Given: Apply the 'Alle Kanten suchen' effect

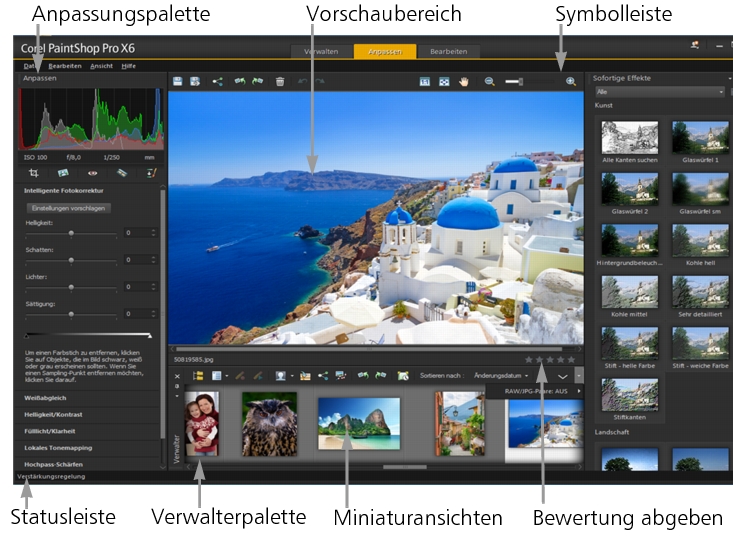Looking at the screenshot, I should click(629, 137).
